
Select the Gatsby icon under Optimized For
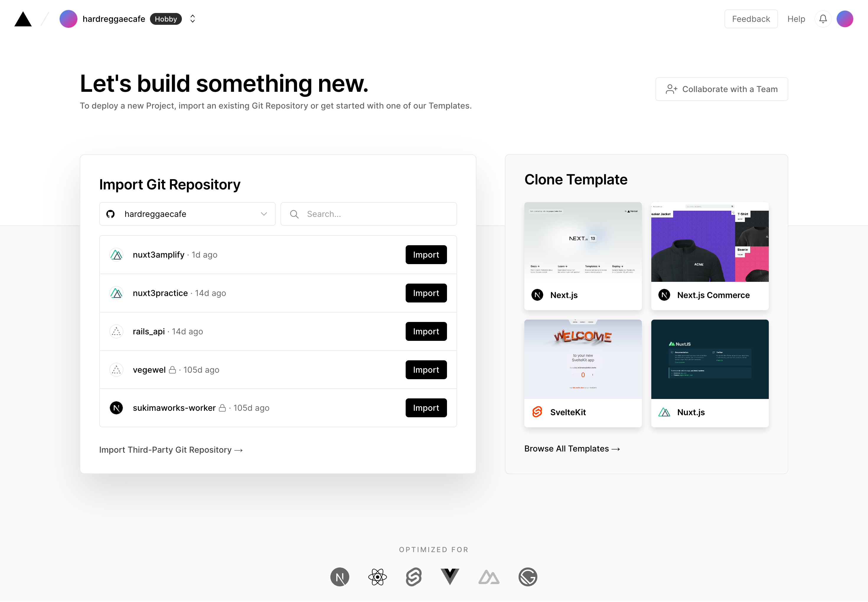coord(528,576)
